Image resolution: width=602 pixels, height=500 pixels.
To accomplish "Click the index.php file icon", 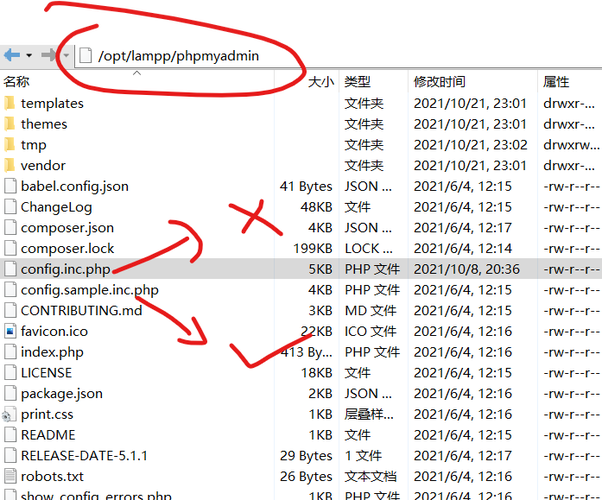I will click(10, 352).
